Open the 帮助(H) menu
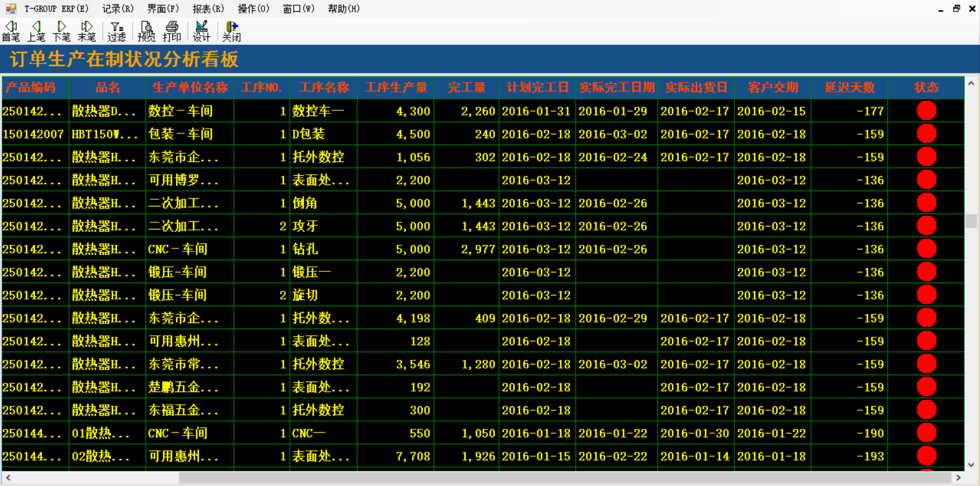 point(344,9)
